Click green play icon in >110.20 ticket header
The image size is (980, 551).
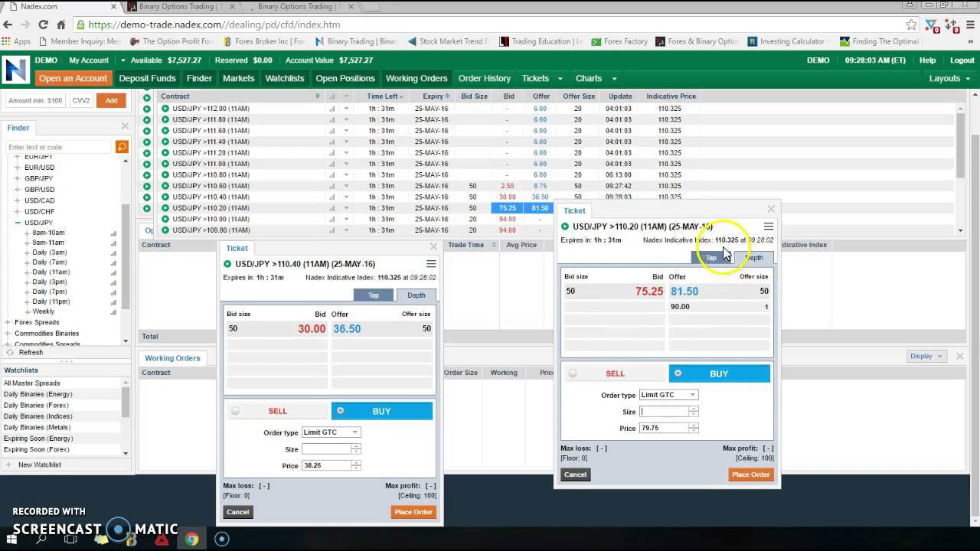[565, 227]
